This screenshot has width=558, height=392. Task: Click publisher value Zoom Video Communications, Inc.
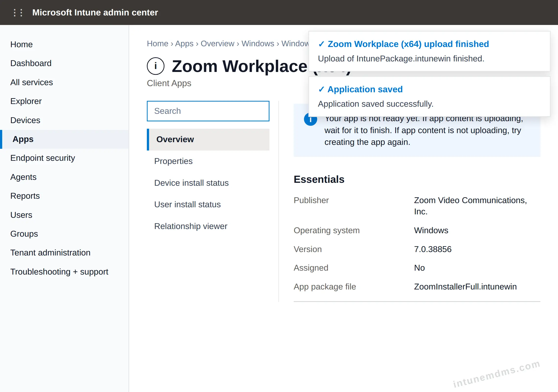point(470,206)
